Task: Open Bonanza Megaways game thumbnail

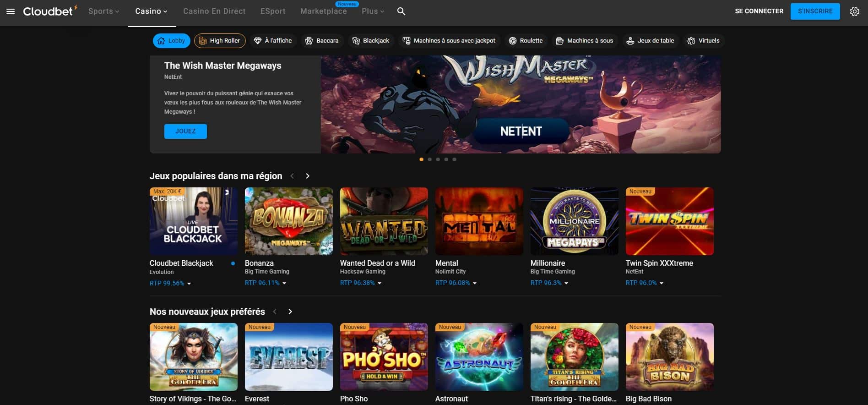Action: [x=289, y=221]
